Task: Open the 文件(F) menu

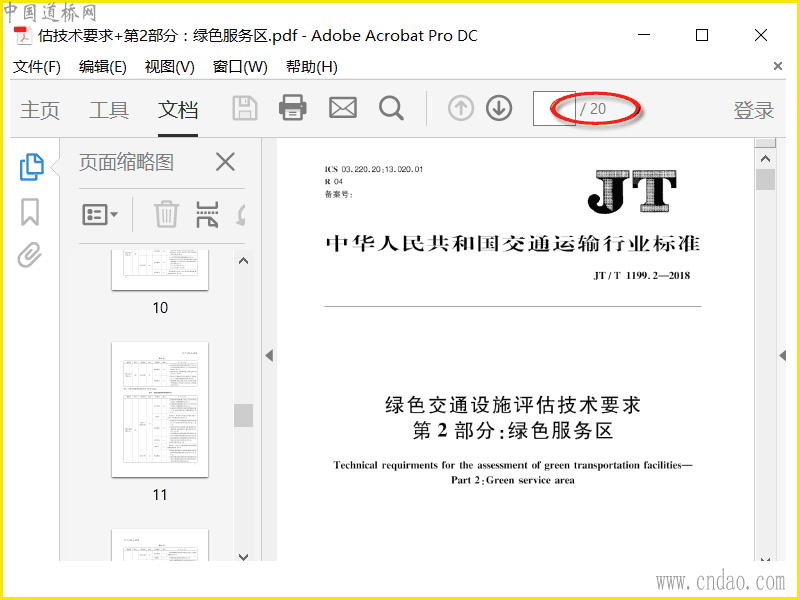Action: (36, 67)
